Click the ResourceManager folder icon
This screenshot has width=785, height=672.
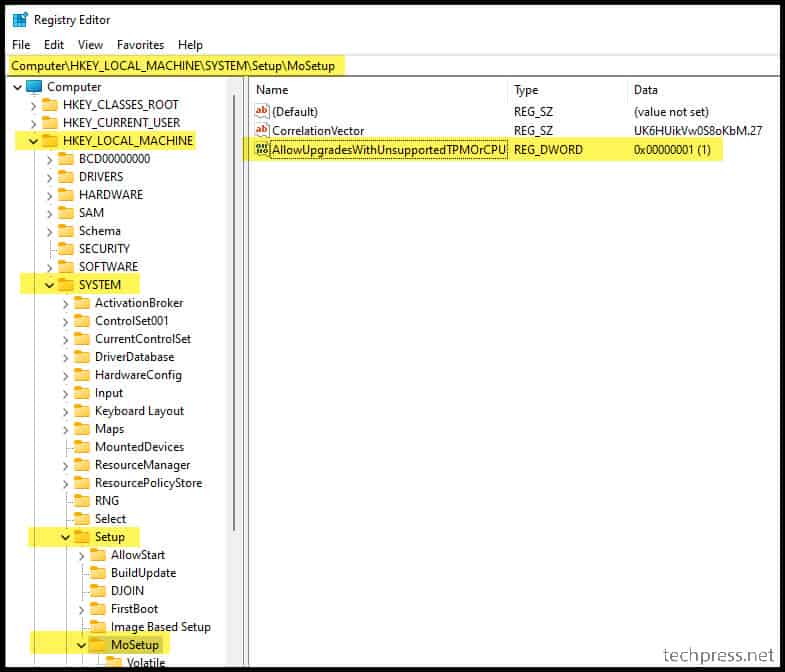(82, 465)
